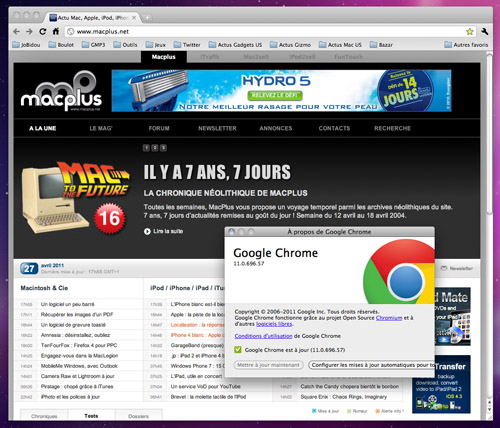Click the scrollbar down arrow
The width and height of the screenshot is (500, 428).
489,410
